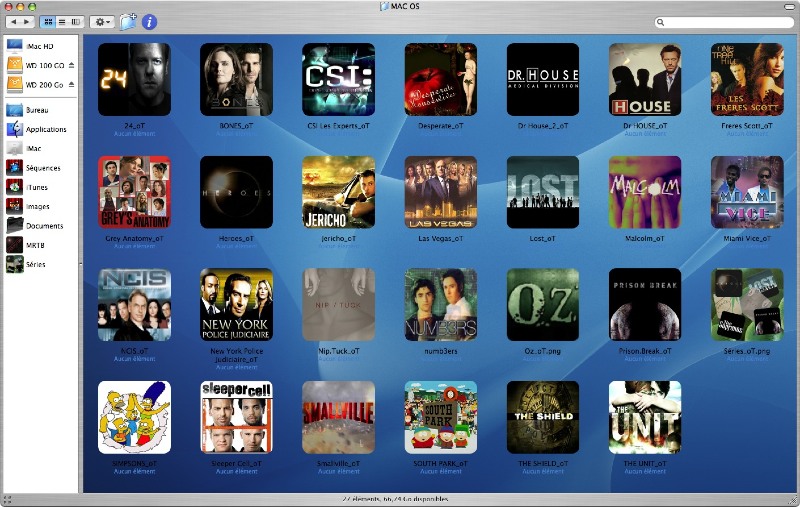The height and width of the screenshot is (507, 800).
Task: Click the window resize corner grip
Action: (x=793, y=500)
